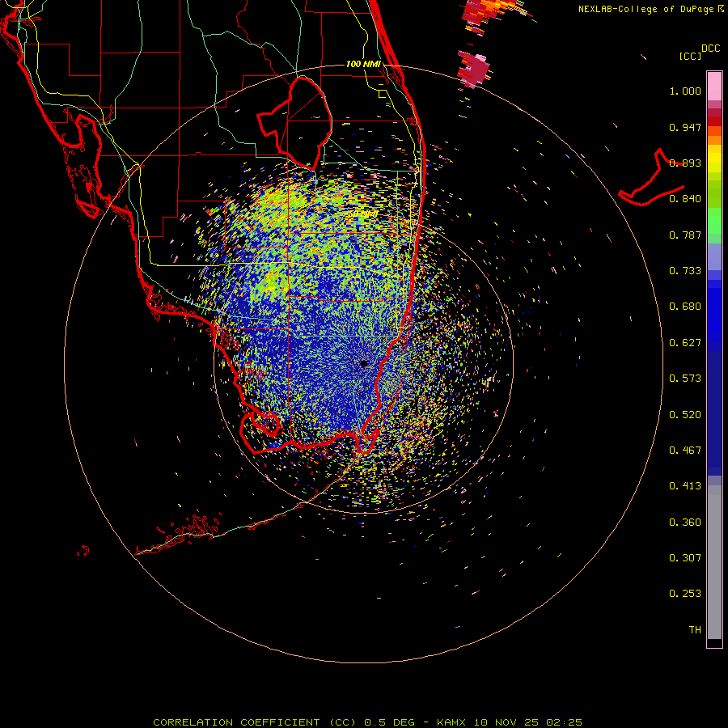Screen dimensions: 728x728
Task: Click the Correlation Coefficient title caption
Action: (x=367, y=722)
